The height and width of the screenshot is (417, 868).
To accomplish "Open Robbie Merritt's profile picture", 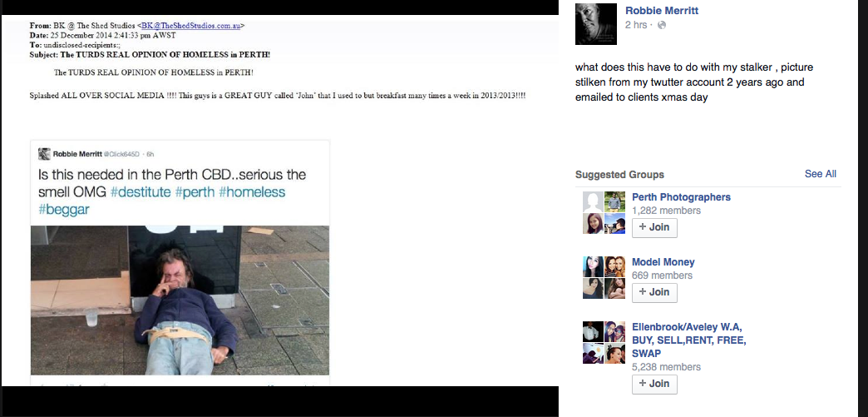I will tap(595, 24).
